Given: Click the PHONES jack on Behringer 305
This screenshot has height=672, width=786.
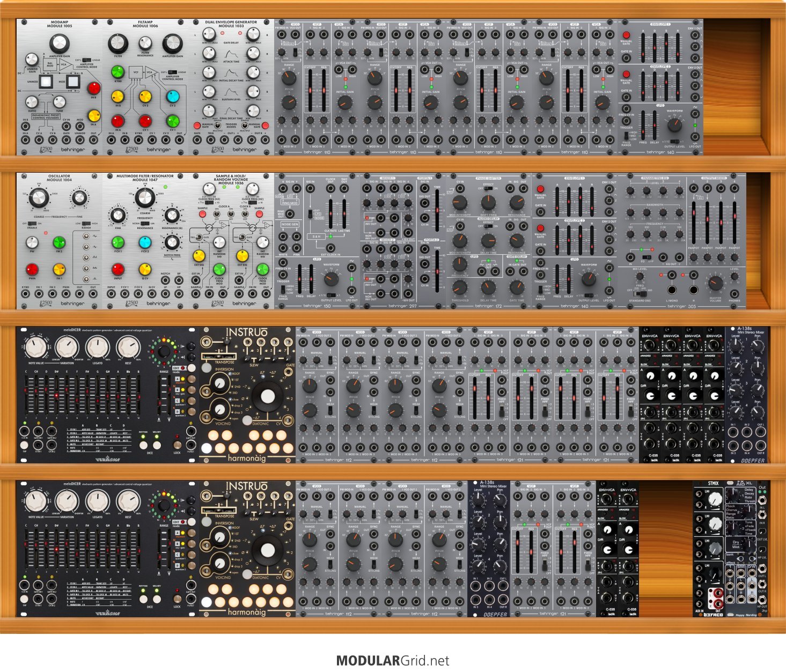Looking at the screenshot, I should (x=735, y=293).
